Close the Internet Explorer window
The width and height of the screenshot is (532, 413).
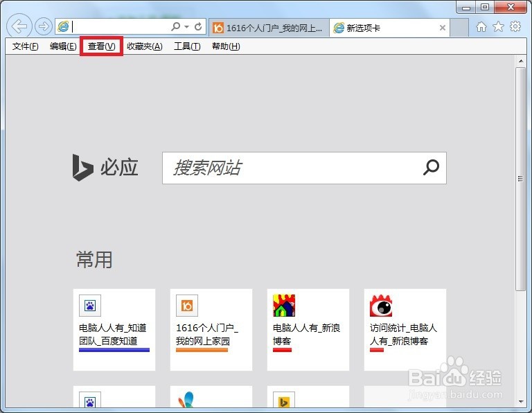pos(511,7)
